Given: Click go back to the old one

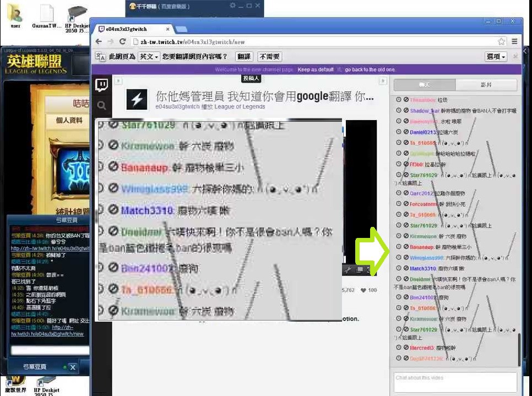Looking at the screenshot, I should [370, 69].
